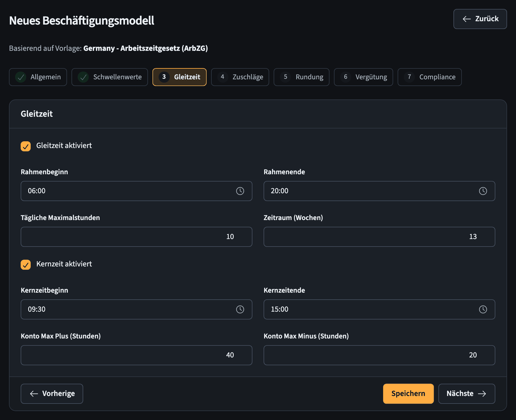Viewport: 516px width, 420px height.
Task: Open time picker clock icon for Kernzeitende
Action: [483, 309]
